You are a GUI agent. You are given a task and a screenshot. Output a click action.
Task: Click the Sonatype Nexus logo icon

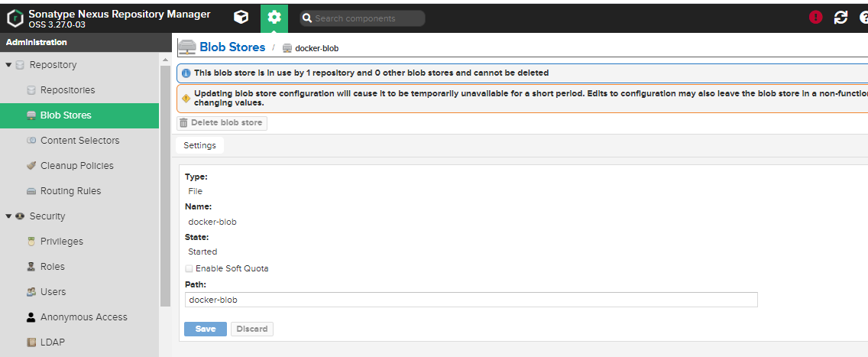[x=15, y=18]
